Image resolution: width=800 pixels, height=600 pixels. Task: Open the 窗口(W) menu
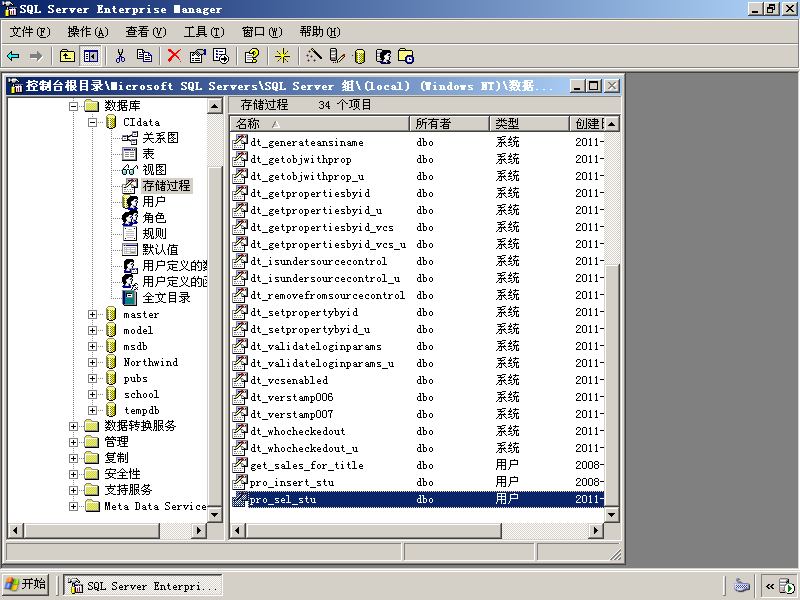pos(262,32)
